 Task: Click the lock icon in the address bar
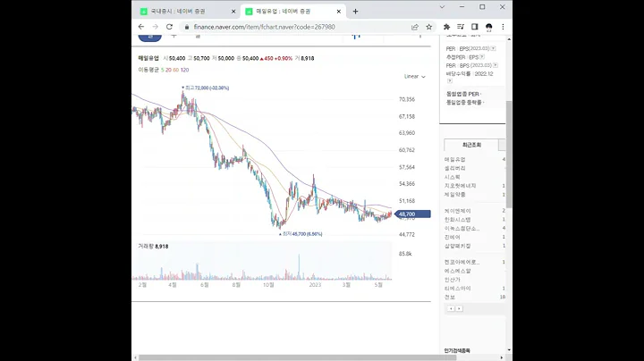pos(187,27)
